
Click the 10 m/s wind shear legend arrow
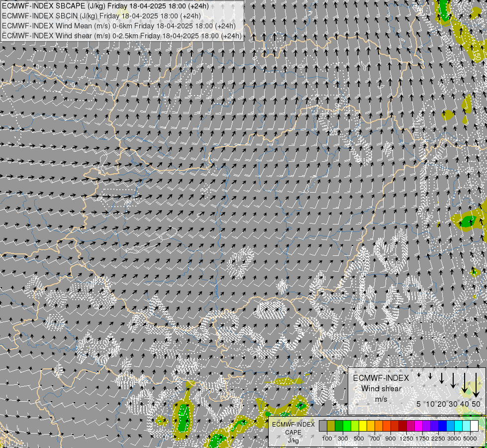click(x=430, y=376)
